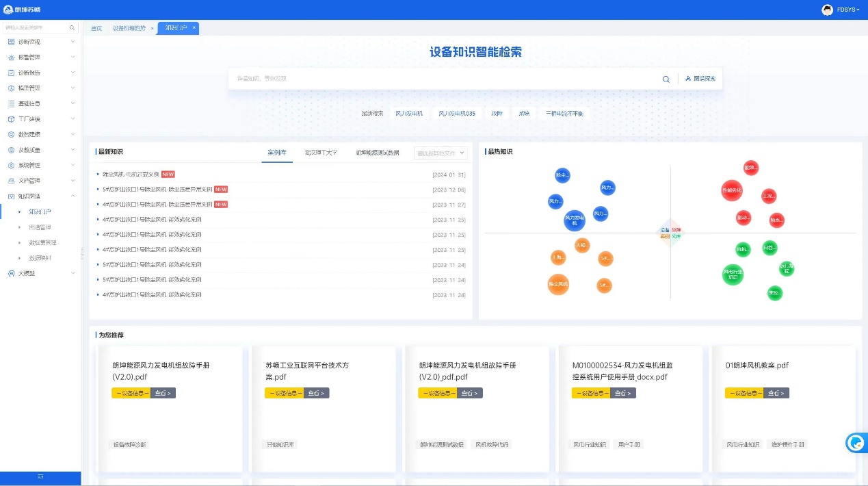Screen dimensions: 868x486
Task: Click the large green 风电行业知识 bubble
Action: tap(733, 274)
